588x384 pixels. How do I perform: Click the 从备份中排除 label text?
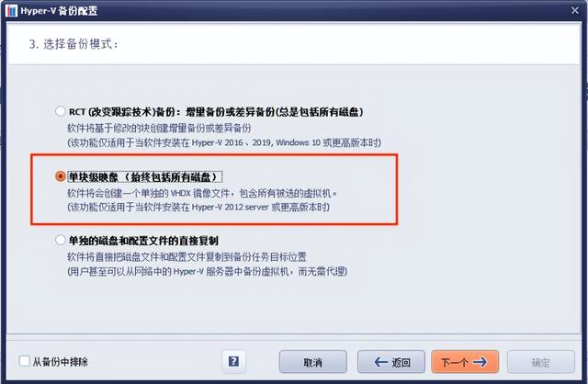pos(60,362)
